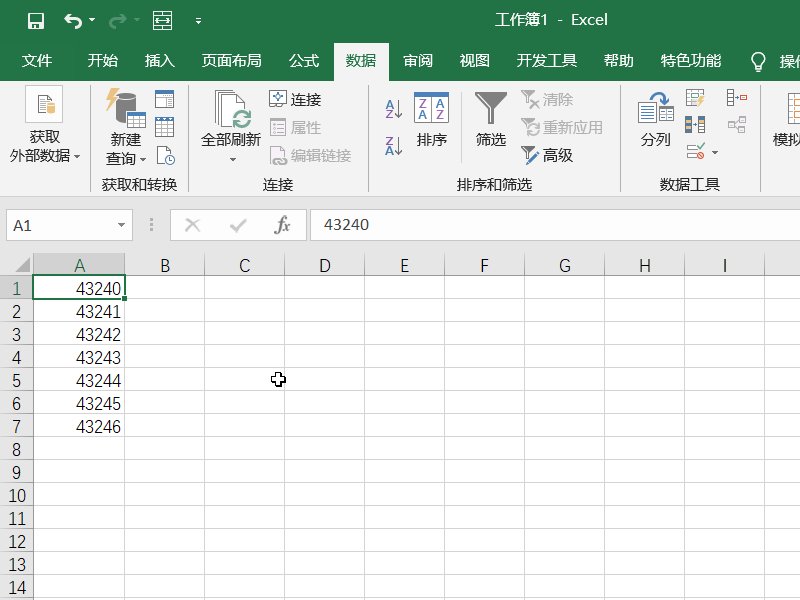800x600 pixels.
Task: Open the 文件 menu
Action: point(37,61)
